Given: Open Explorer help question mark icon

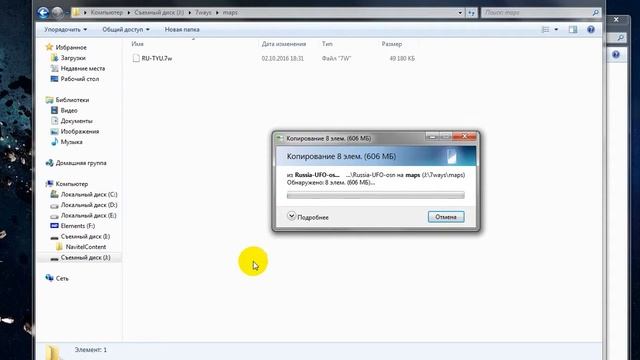Looking at the screenshot, I should point(591,29).
